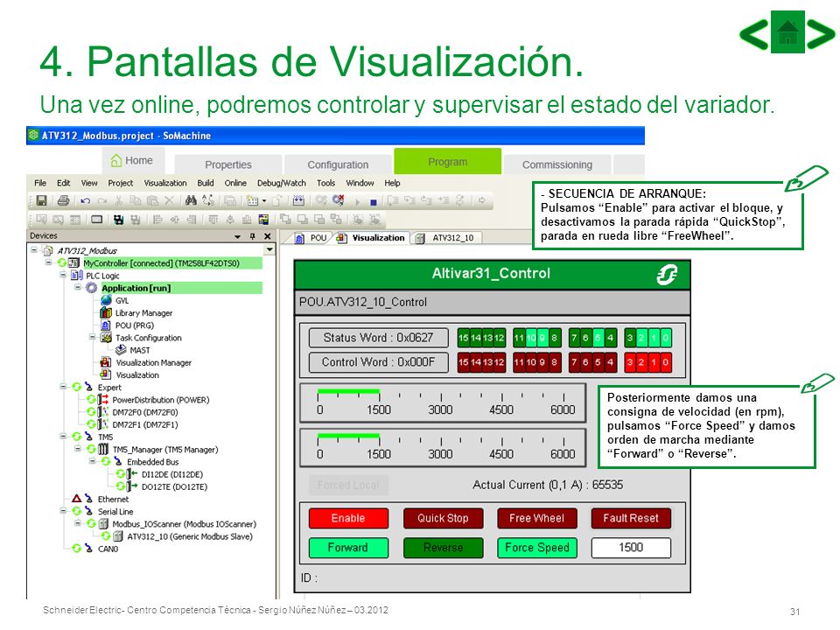
Task: Open the Project menu
Action: pyautogui.click(x=120, y=183)
